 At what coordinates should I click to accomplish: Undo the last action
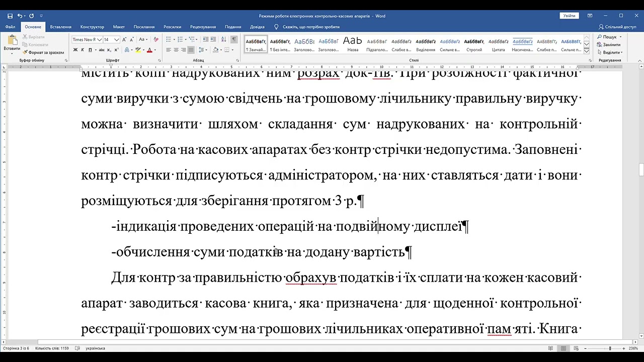click(20, 16)
